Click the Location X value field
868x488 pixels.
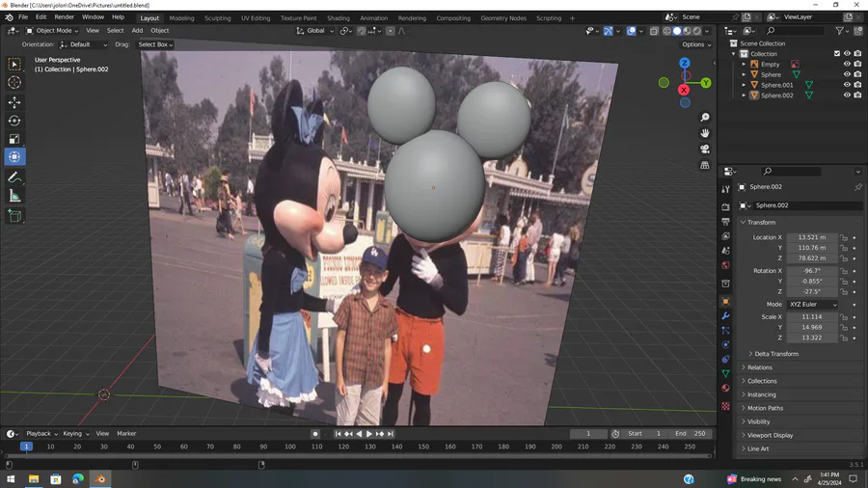coord(811,237)
